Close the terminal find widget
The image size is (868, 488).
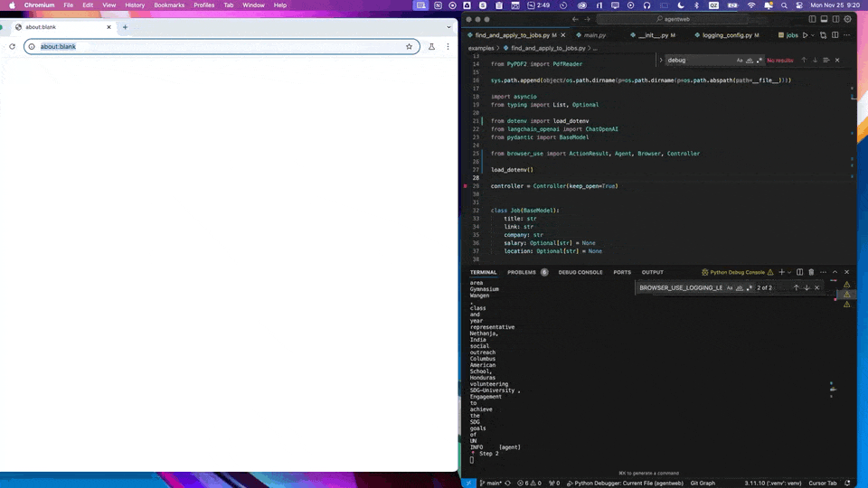pos(817,287)
